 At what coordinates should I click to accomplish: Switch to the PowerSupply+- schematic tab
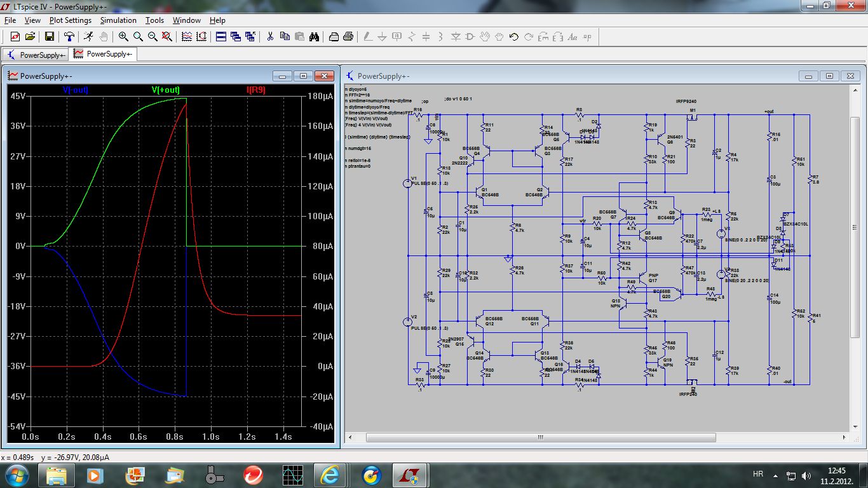[x=36, y=55]
